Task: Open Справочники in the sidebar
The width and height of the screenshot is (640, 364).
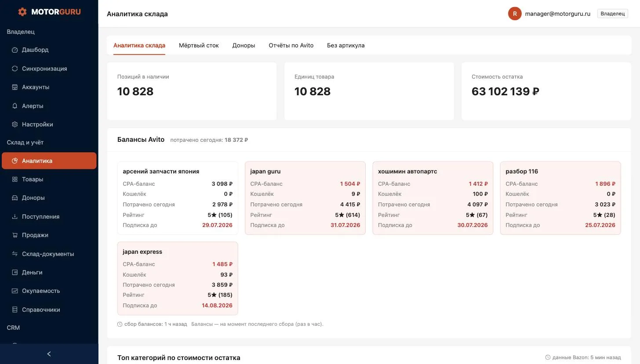Action: tap(49, 310)
